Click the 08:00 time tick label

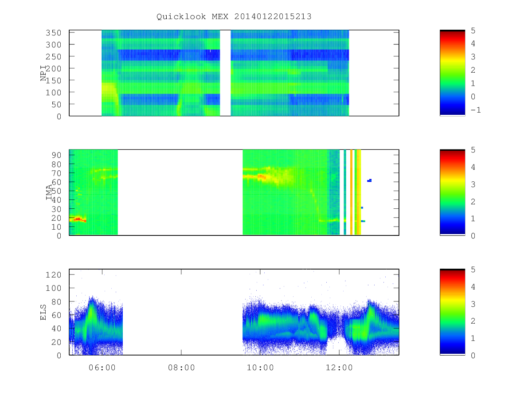coord(181,368)
